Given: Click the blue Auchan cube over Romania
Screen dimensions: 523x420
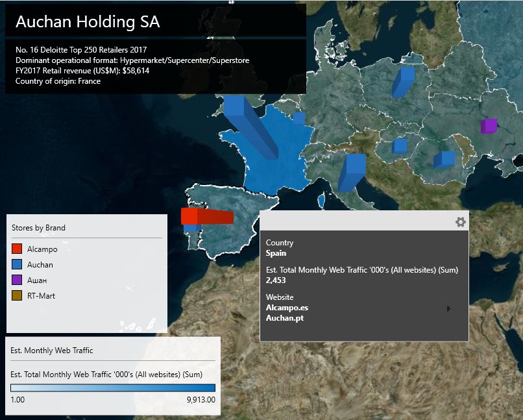Looking at the screenshot, I should point(444,160).
